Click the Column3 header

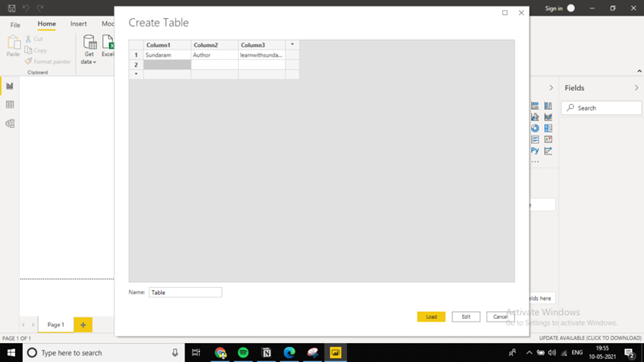pyautogui.click(x=261, y=45)
